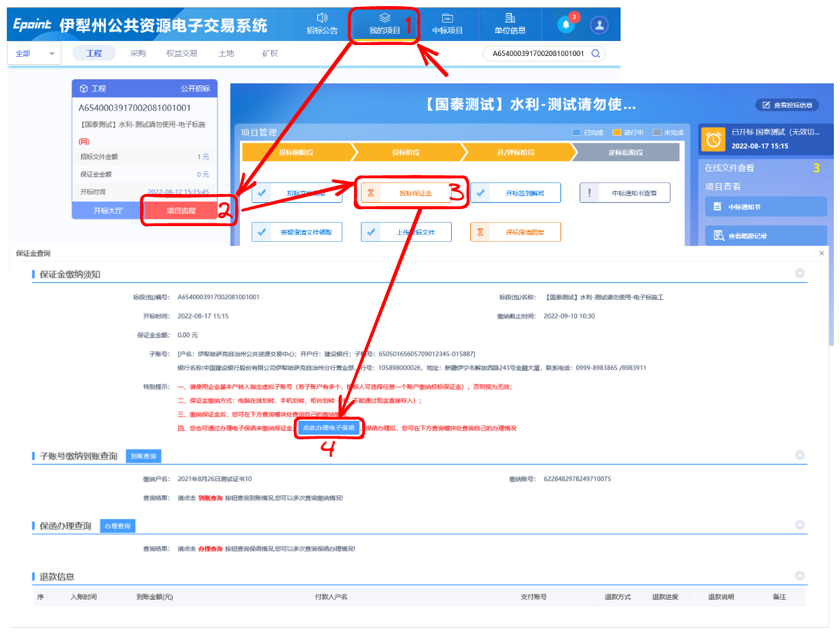Switch to the 采购 tab

tap(138, 53)
